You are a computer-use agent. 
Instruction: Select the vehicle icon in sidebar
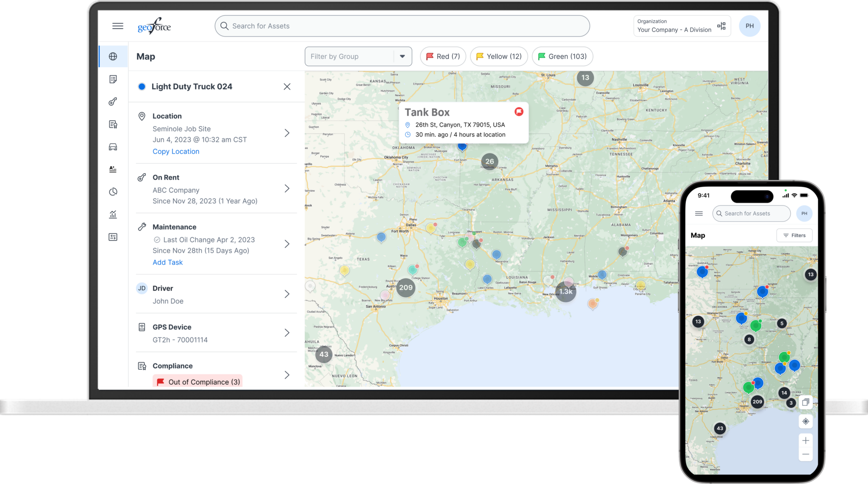click(x=113, y=146)
